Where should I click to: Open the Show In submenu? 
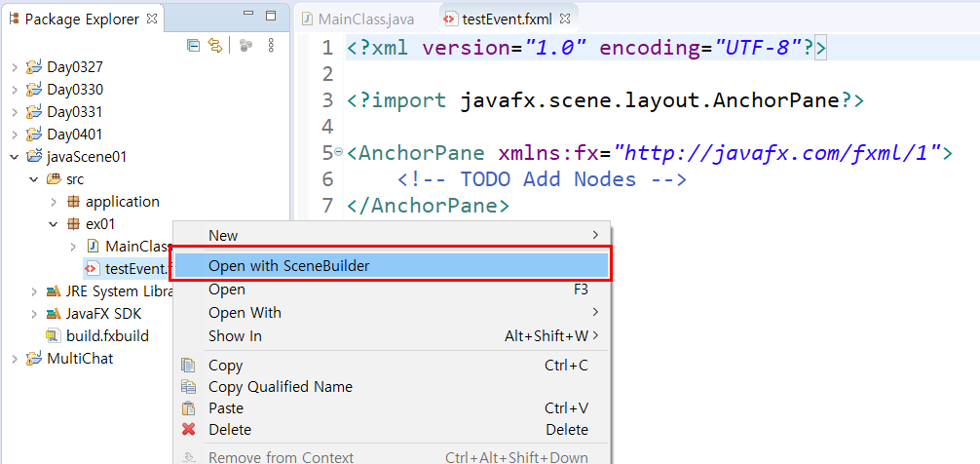coord(392,335)
